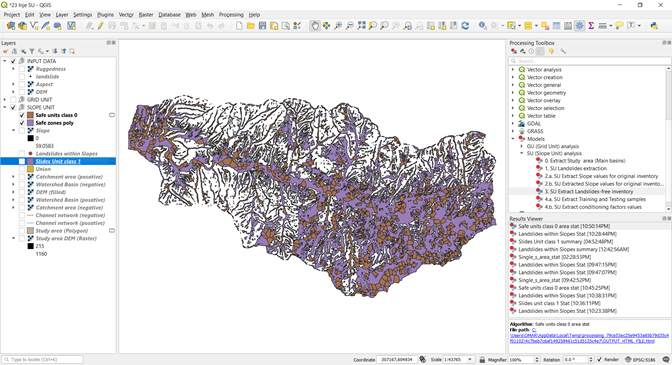Open the Plugins menu
This screenshot has width=672, height=365.
105,15
